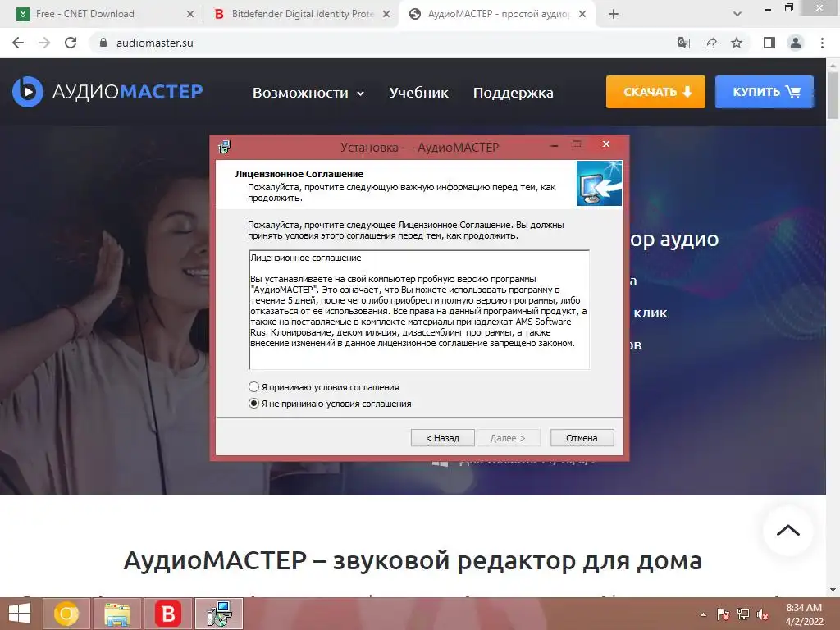Viewport: 840px width, 630px height.
Task: Switch to "Free - CNET Download" tab
Action: (101, 14)
